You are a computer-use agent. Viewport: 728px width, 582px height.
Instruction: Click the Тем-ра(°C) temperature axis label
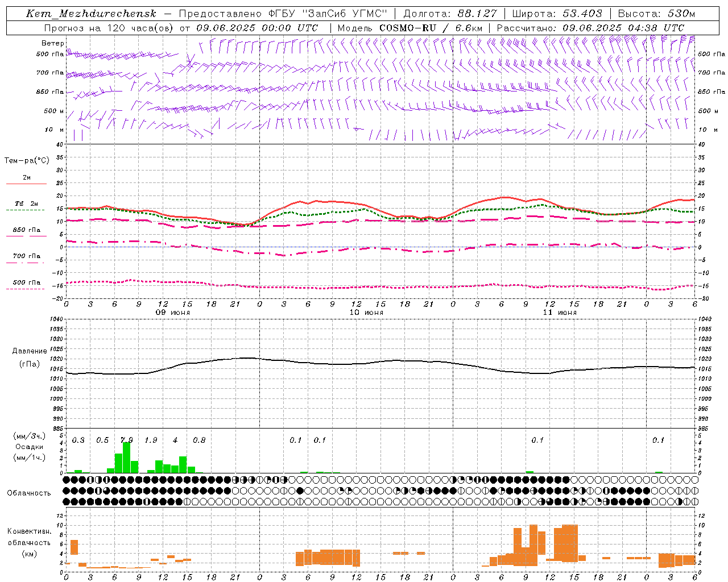pyautogui.click(x=27, y=161)
